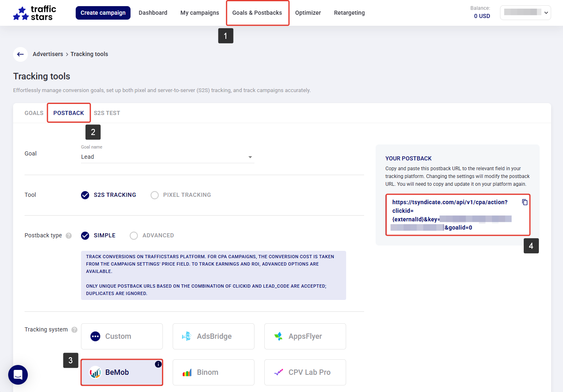
Task: Switch to the S2S Test tab
Action: click(x=107, y=113)
